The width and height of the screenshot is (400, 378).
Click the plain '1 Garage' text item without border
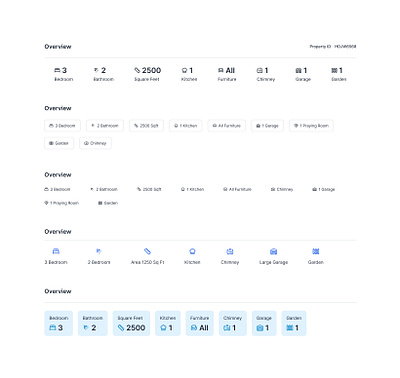(x=324, y=189)
